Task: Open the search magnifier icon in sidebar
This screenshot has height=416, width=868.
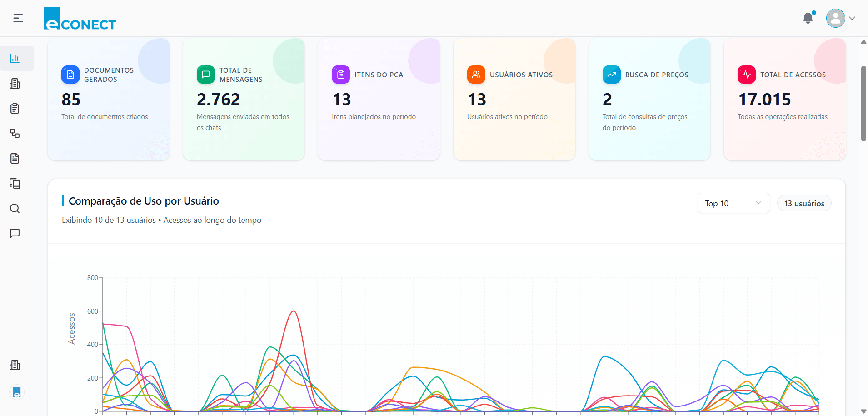Action: pyautogui.click(x=15, y=209)
